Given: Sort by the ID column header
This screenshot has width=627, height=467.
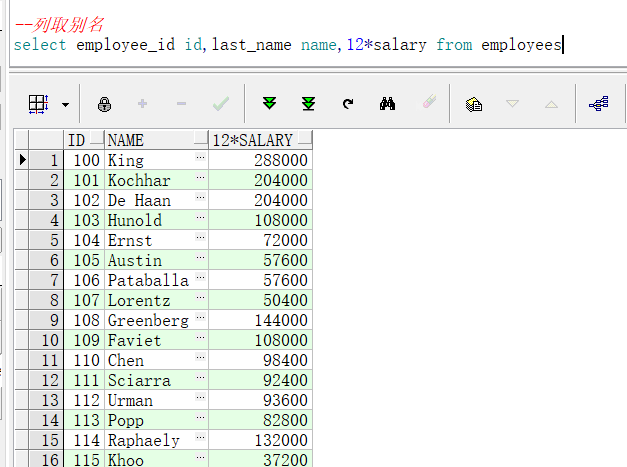Looking at the screenshot, I should 84,140.
